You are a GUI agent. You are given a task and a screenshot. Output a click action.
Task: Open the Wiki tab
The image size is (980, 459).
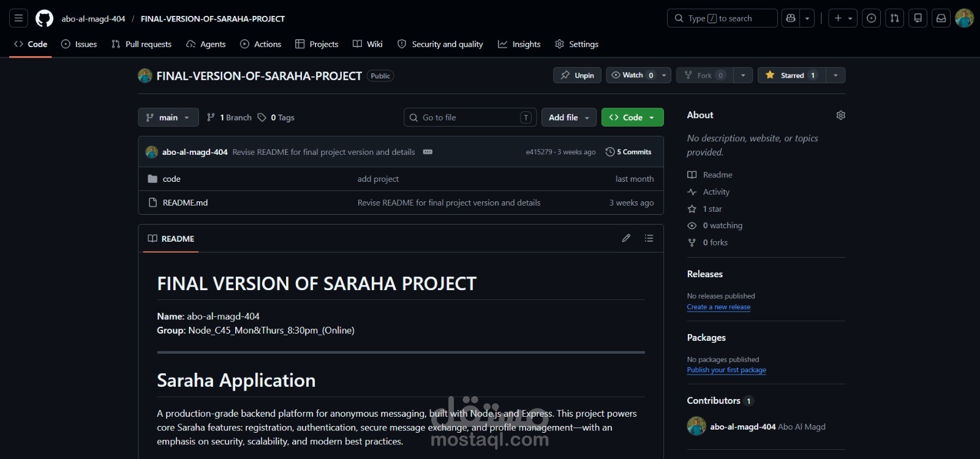coord(367,44)
